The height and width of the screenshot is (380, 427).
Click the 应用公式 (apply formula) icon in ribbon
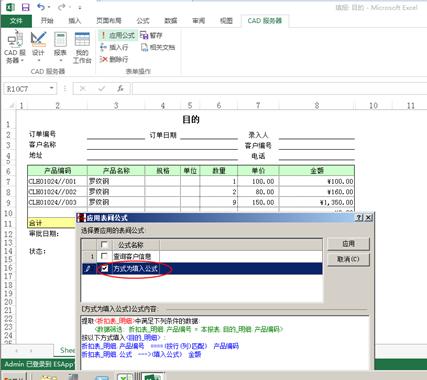(x=104, y=35)
